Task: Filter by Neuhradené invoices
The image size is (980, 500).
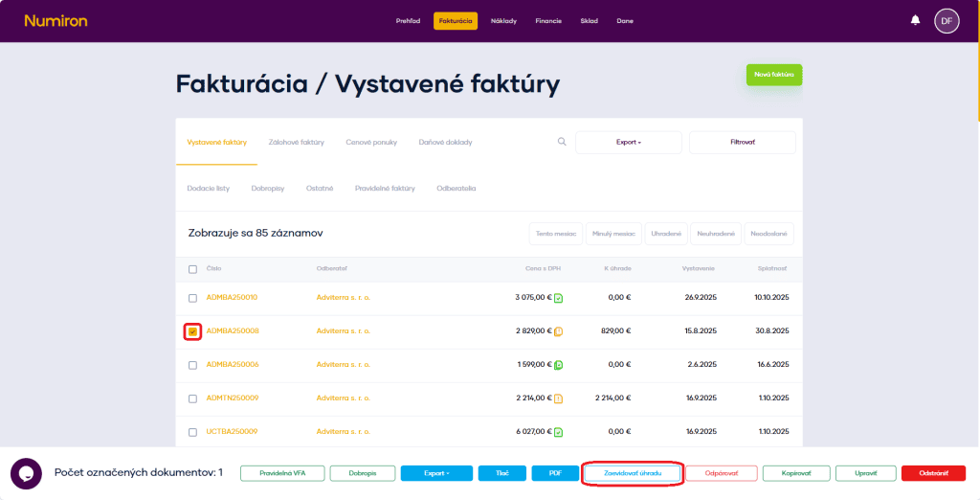Action: click(714, 234)
